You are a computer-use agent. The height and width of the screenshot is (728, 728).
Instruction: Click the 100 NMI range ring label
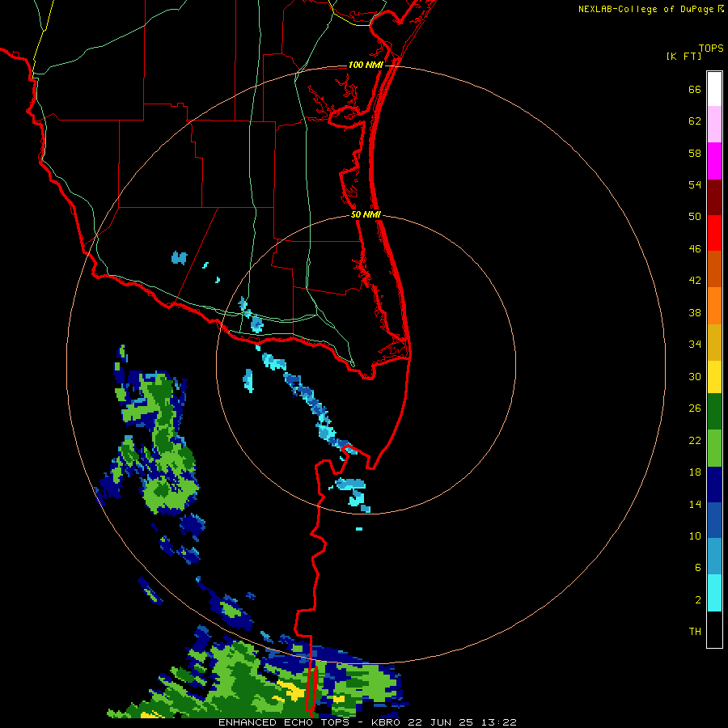[366, 65]
